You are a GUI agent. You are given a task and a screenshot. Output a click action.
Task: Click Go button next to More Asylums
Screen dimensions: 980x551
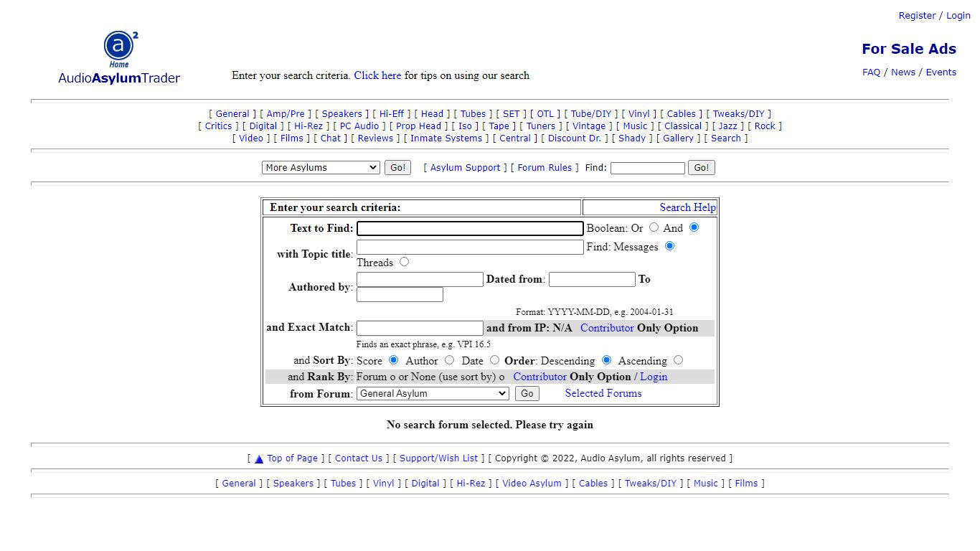pos(398,167)
